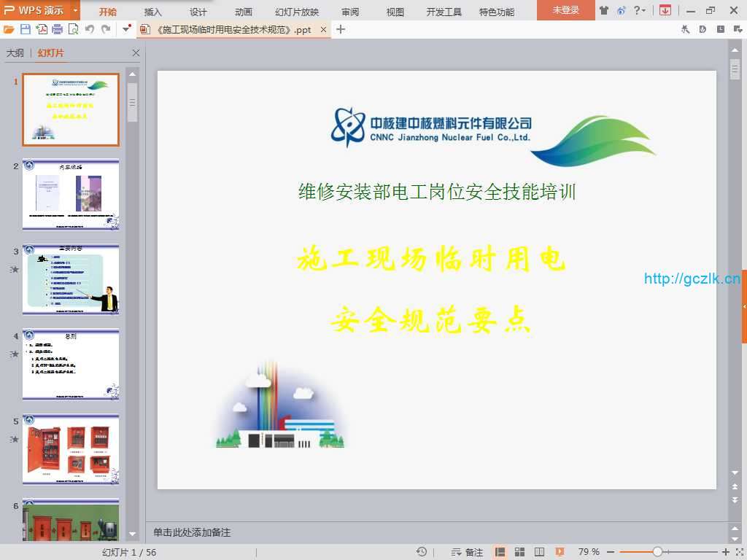Image resolution: width=747 pixels, height=560 pixels.
Task: Start slideshow from status bar play icon
Action: point(560,552)
